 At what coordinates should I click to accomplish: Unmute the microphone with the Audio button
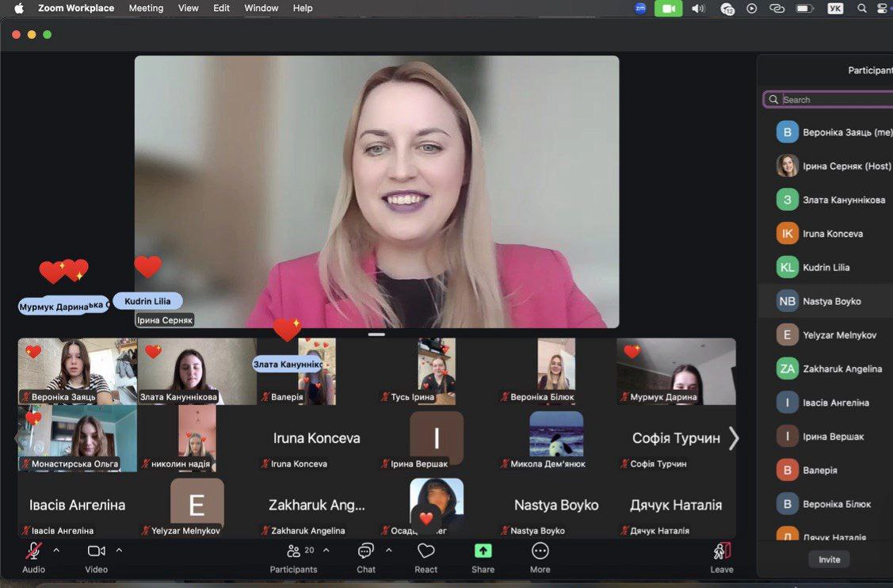pyautogui.click(x=33, y=552)
